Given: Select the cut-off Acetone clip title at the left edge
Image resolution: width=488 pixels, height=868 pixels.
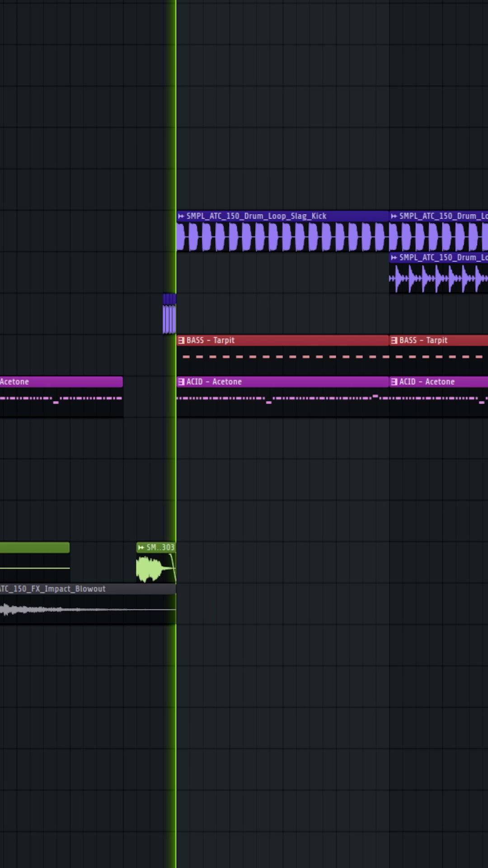Looking at the screenshot, I should (x=14, y=382).
